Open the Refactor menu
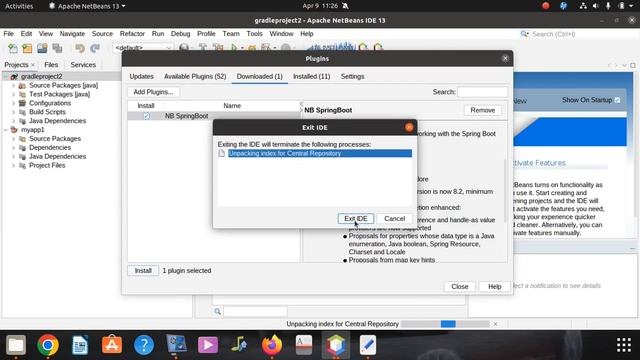 (132, 33)
